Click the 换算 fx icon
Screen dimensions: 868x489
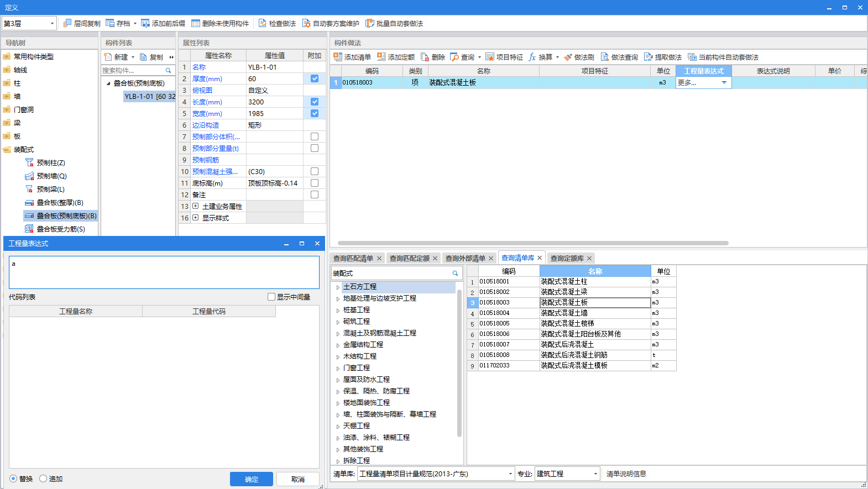pos(532,57)
